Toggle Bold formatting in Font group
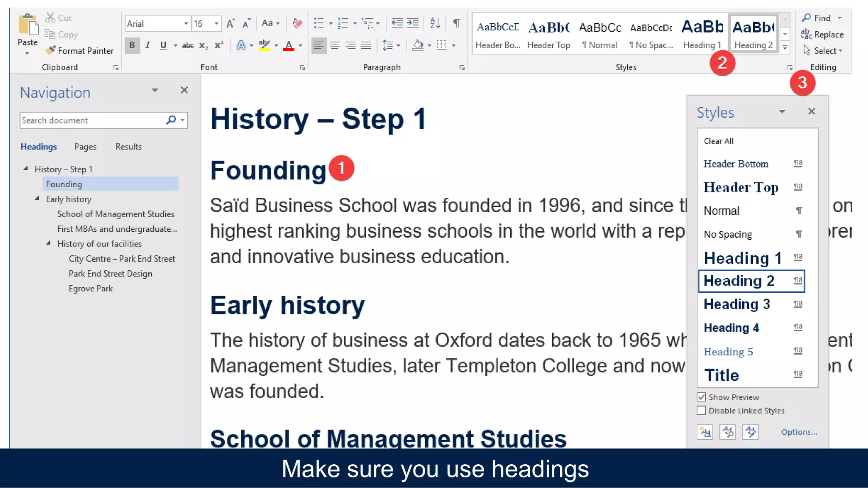Image resolution: width=868 pixels, height=488 pixels. click(x=132, y=45)
